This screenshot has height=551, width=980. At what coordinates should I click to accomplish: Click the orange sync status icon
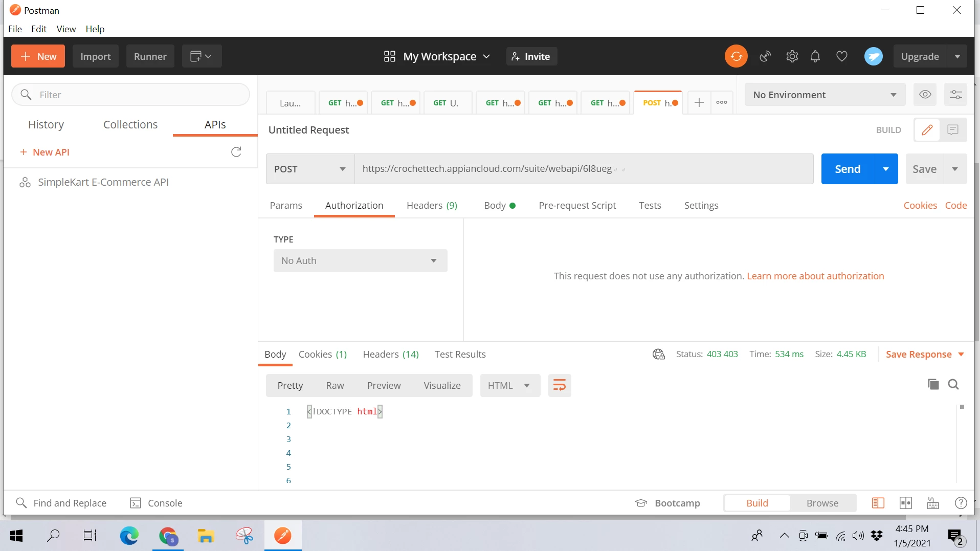[x=736, y=56]
